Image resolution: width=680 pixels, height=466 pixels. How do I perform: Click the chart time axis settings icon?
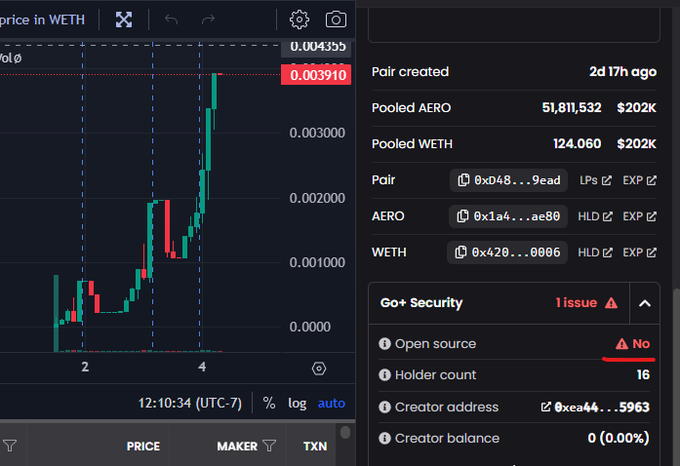tap(319, 368)
